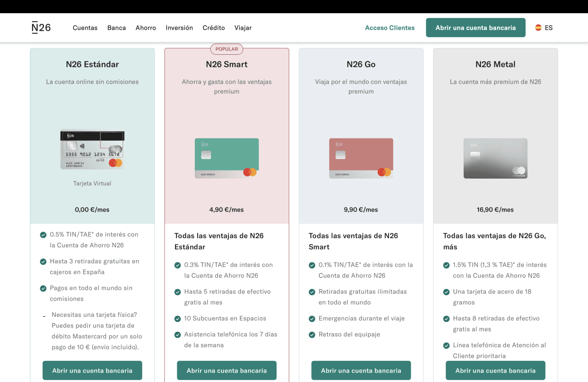
Task: Open account under N26 Estándar plan
Action: point(92,370)
